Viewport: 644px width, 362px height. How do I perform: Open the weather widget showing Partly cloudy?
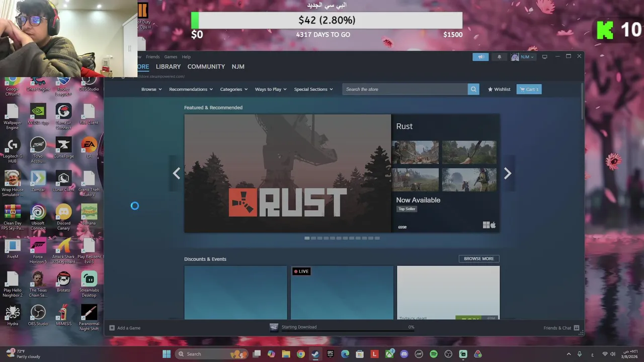pos(24,354)
